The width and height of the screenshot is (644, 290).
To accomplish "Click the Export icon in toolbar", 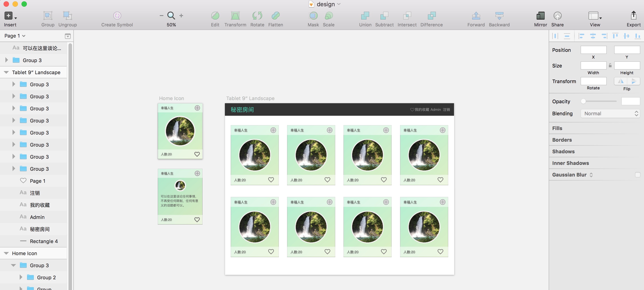I will pos(633,16).
